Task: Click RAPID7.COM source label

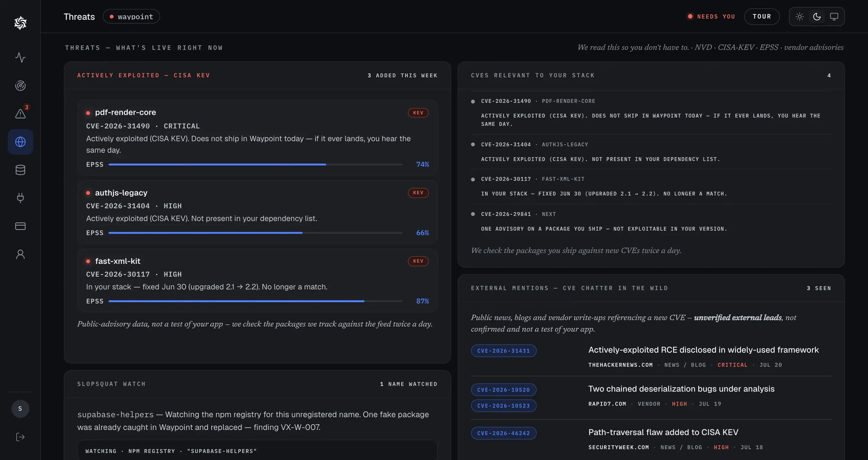Action: (607, 404)
